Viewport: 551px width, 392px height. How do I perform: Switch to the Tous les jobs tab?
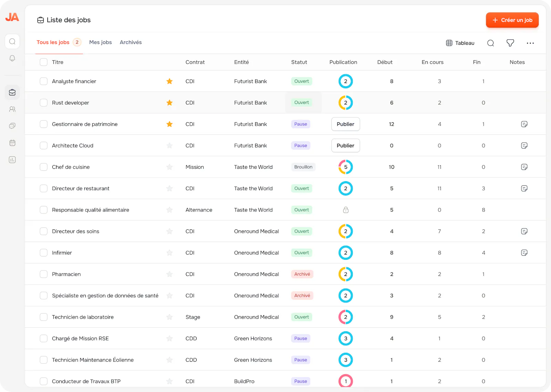click(x=53, y=42)
